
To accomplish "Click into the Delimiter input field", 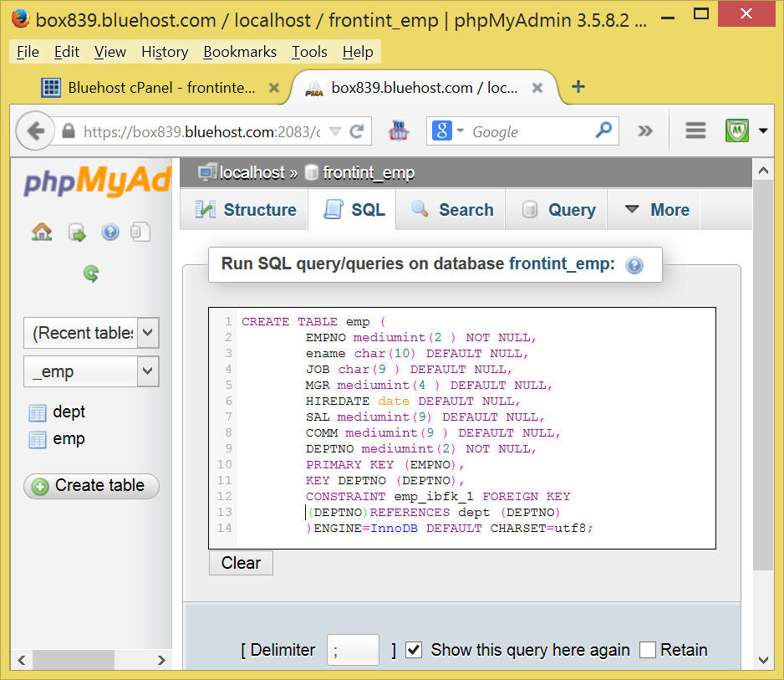I will pos(353,650).
